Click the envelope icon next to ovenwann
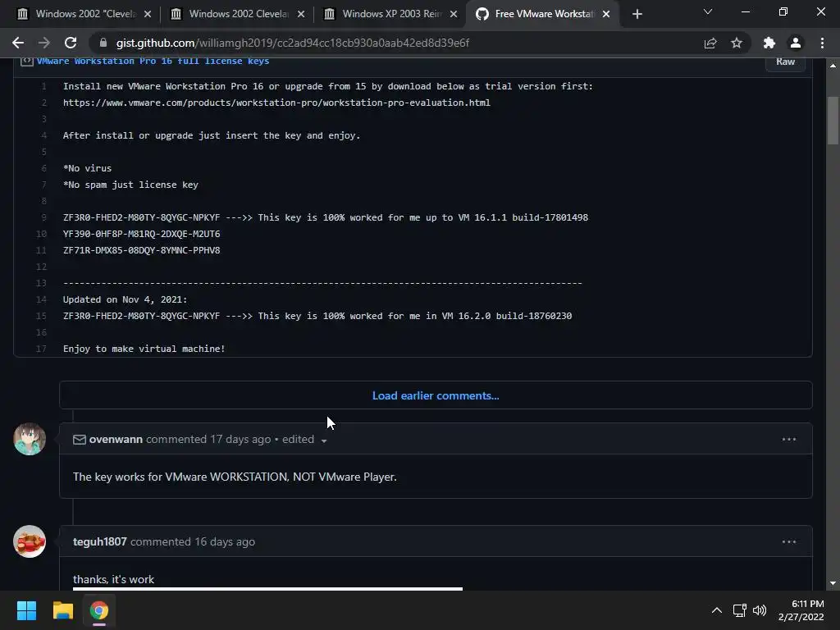Viewport: 840px width, 630px height. point(80,440)
